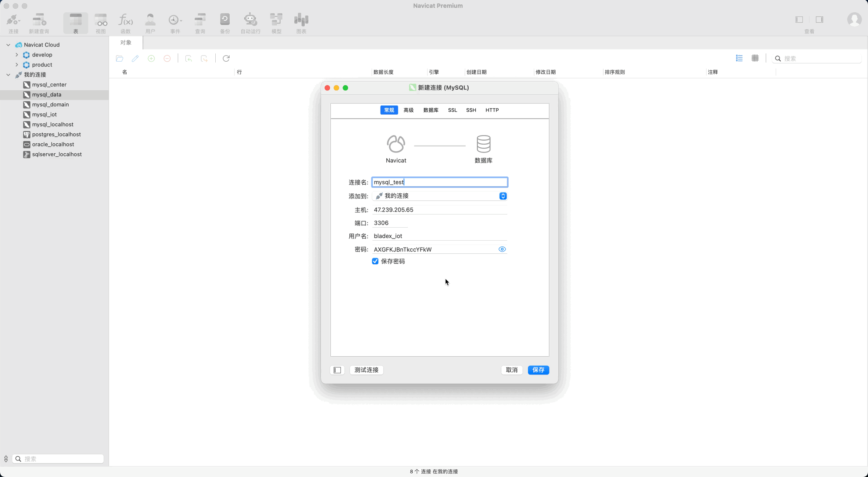The width and height of the screenshot is (868, 477).
Task: Click the host field 47.239.205.65
Action: [x=440, y=210]
